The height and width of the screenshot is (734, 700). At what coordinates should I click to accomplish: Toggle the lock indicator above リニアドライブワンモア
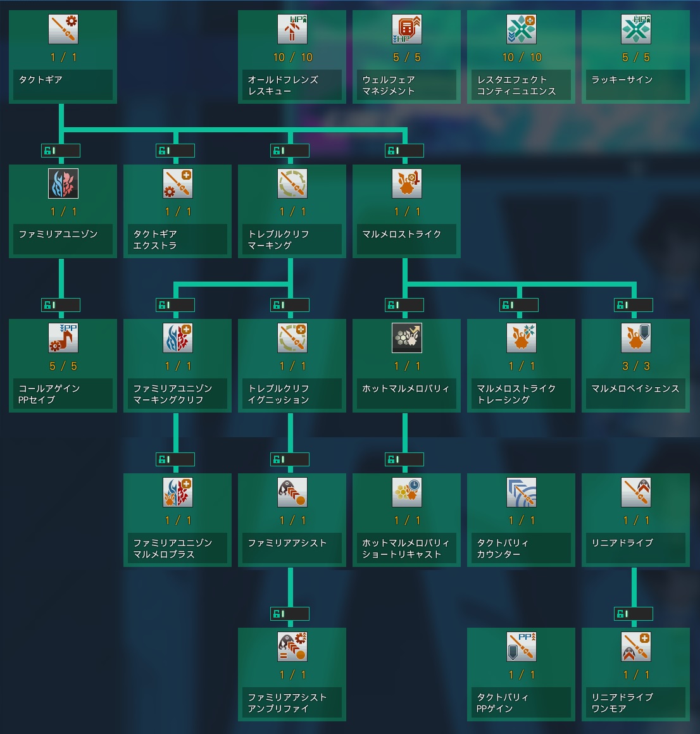(634, 614)
